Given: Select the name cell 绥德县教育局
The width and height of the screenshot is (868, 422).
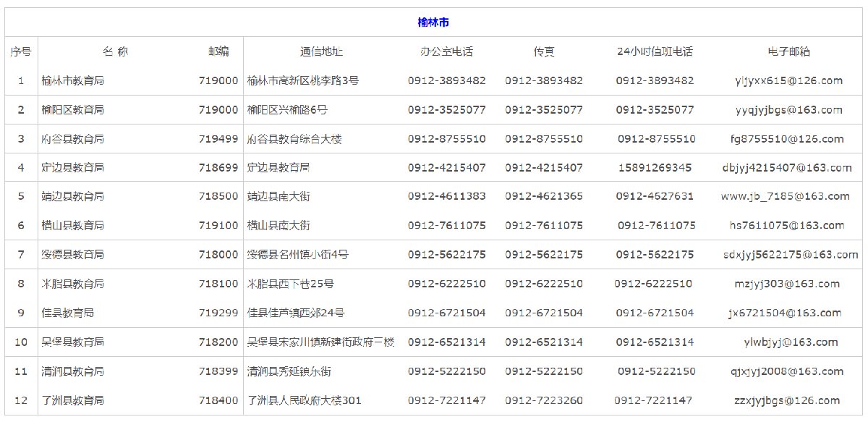Looking at the screenshot, I should 73,254.
